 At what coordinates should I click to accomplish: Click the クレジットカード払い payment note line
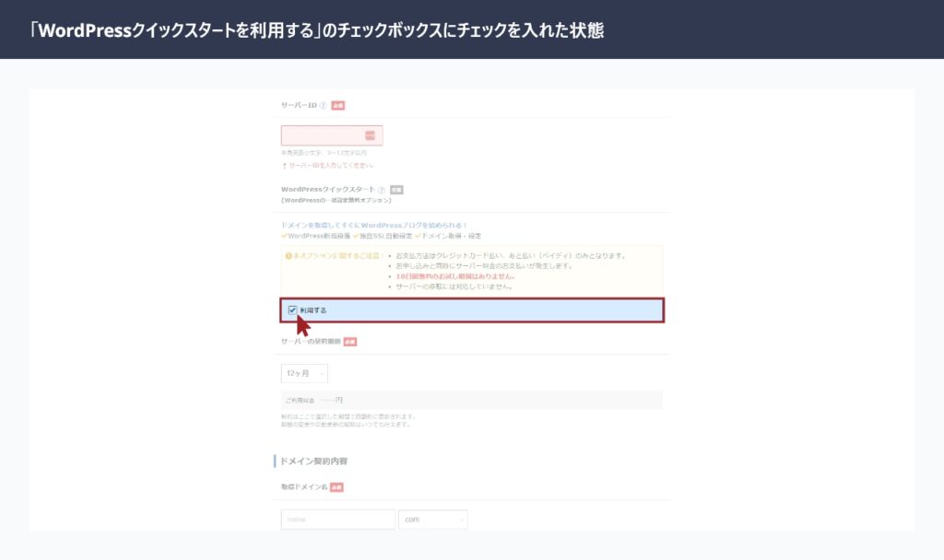pyautogui.click(x=511, y=256)
